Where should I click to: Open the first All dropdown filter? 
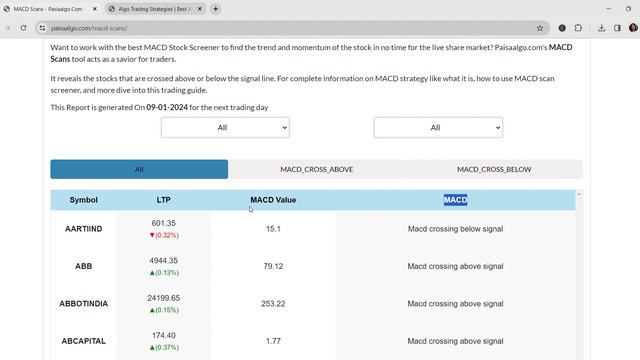click(225, 127)
